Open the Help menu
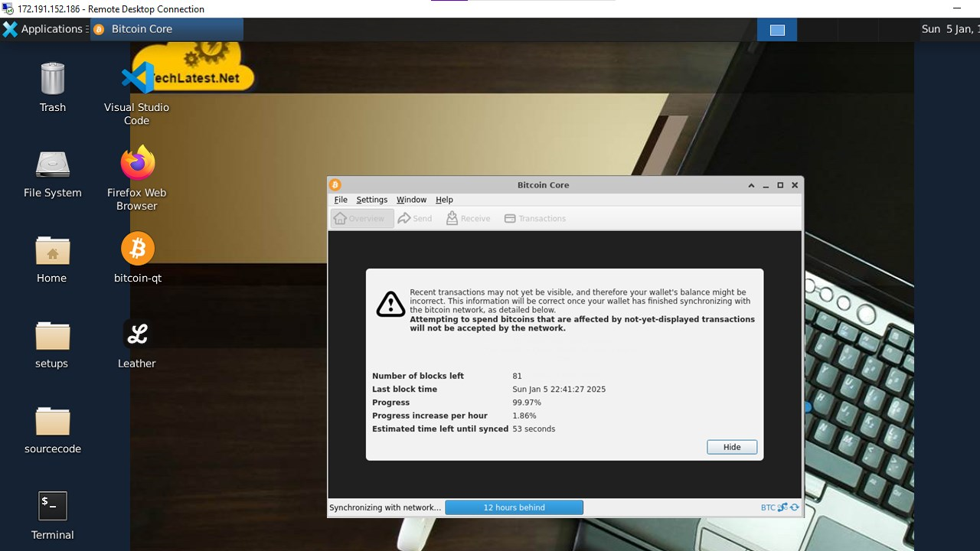Image resolution: width=980 pixels, height=551 pixels. pos(444,200)
